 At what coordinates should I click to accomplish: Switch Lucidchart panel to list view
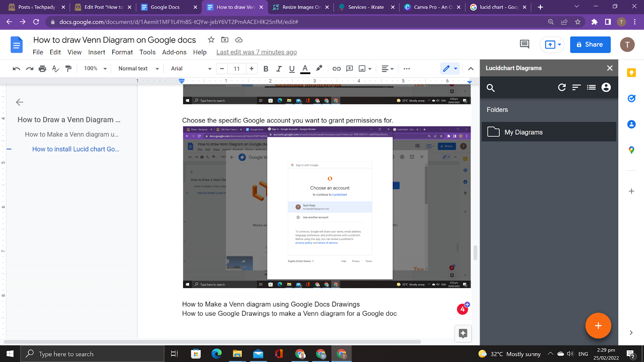coord(591,87)
